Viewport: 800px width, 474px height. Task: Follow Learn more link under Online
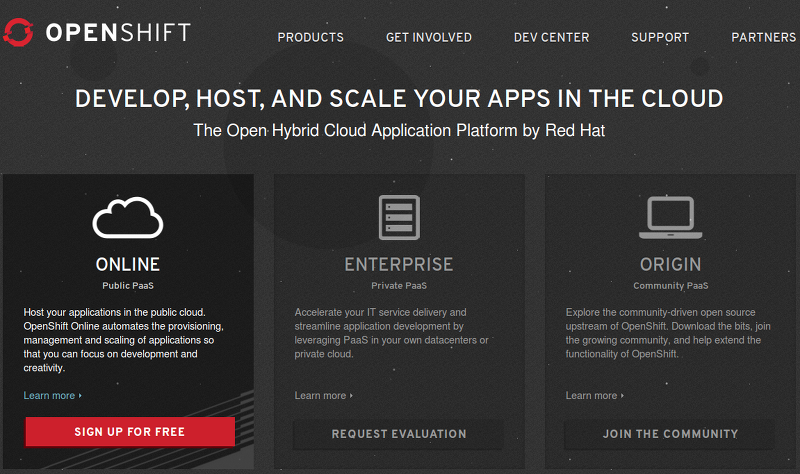[x=53, y=395]
